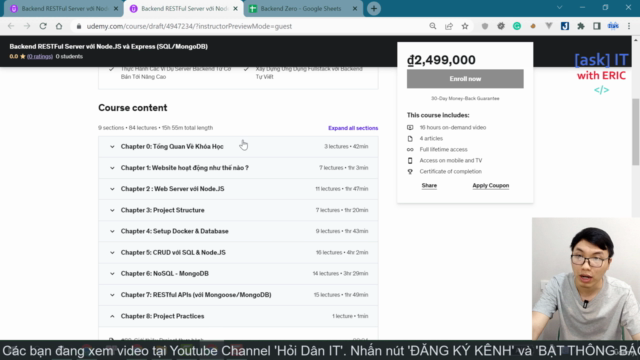Open the browser home page icon
Viewport: 640px width, 360px height.
[x=59, y=26]
